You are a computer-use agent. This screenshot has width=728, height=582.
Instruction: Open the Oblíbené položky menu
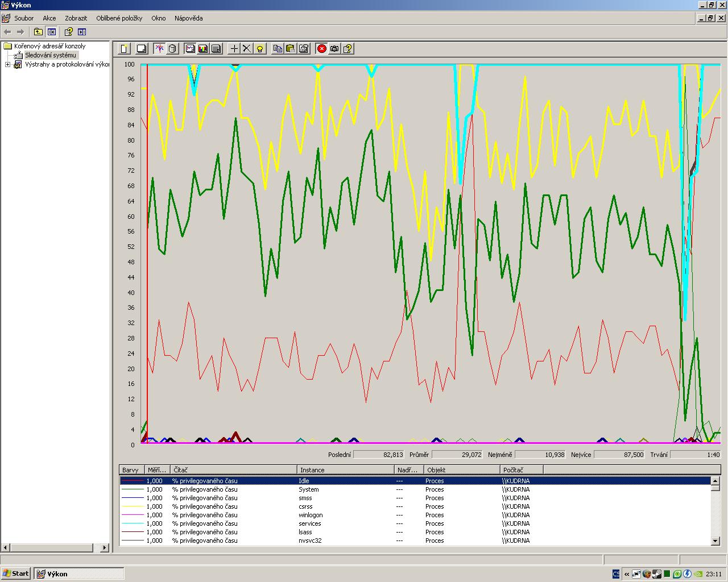click(119, 18)
